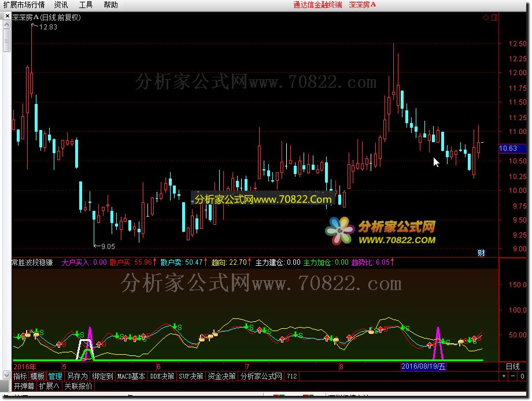532x401 pixels.
Task: Switch to the DDE决策 indicator
Action: [162, 376]
